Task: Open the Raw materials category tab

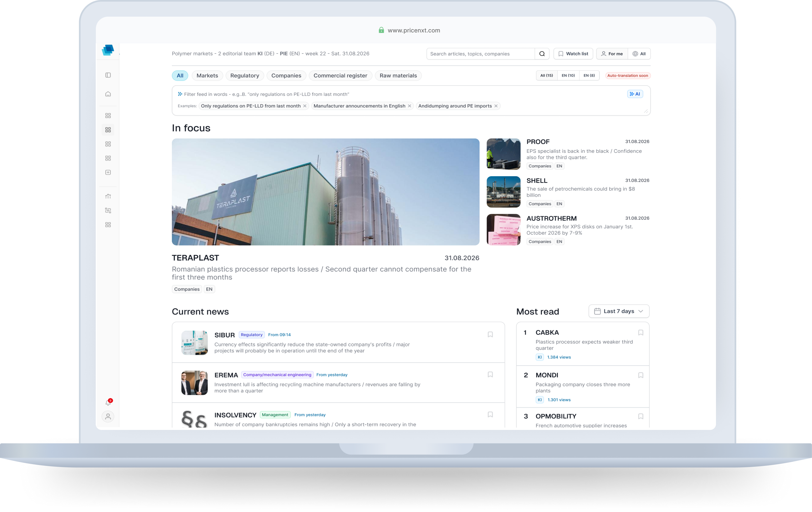Action: [x=398, y=76]
